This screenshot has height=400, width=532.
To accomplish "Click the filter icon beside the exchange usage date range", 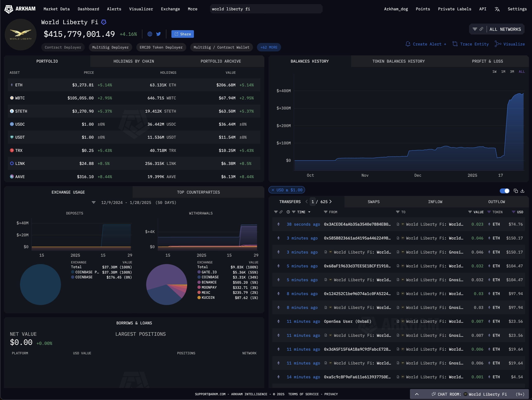I will click(x=94, y=203).
